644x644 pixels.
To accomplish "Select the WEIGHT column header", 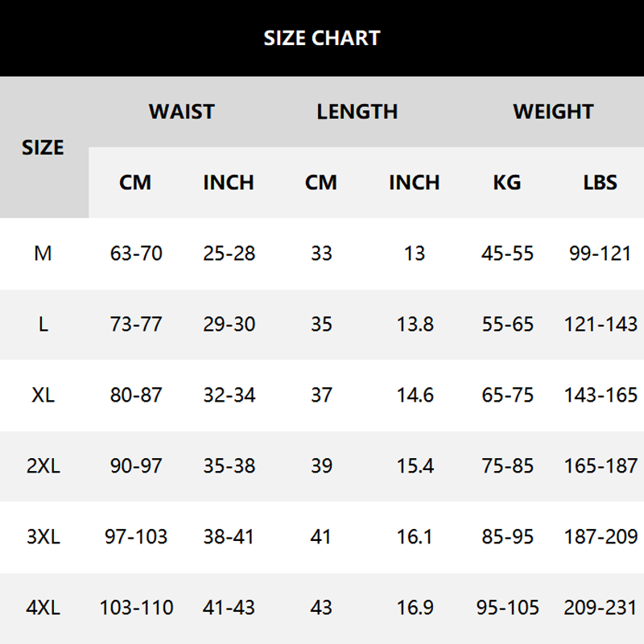I will pos(553,111).
